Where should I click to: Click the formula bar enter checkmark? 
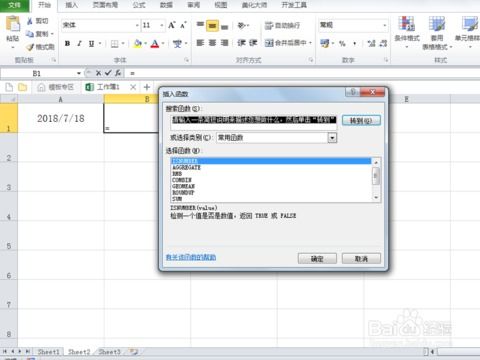[x=108, y=73]
